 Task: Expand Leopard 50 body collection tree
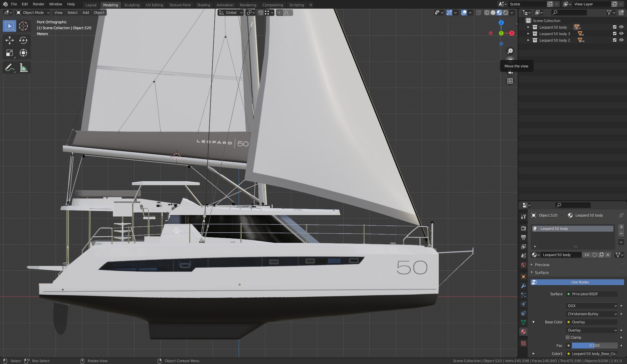(x=528, y=27)
